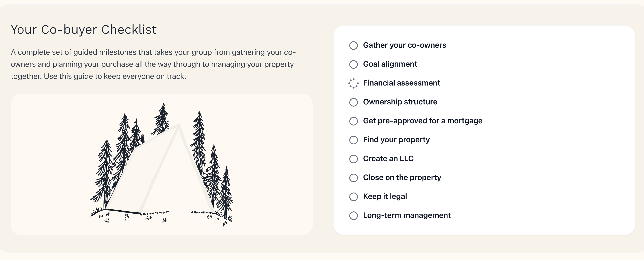This screenshot has height=260, width=644.
Task: Check the Long-term management circle icon
Action: pyautogui.click(x=353, y=216)
